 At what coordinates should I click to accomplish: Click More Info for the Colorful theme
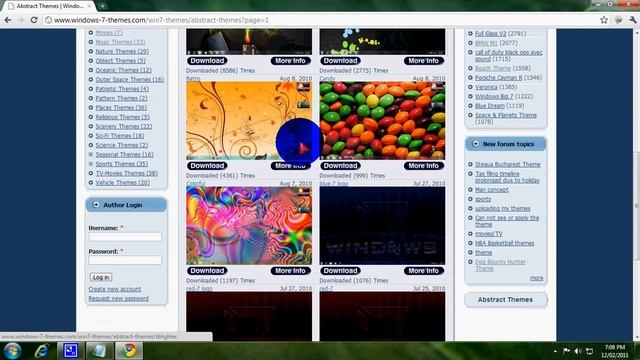290,271
